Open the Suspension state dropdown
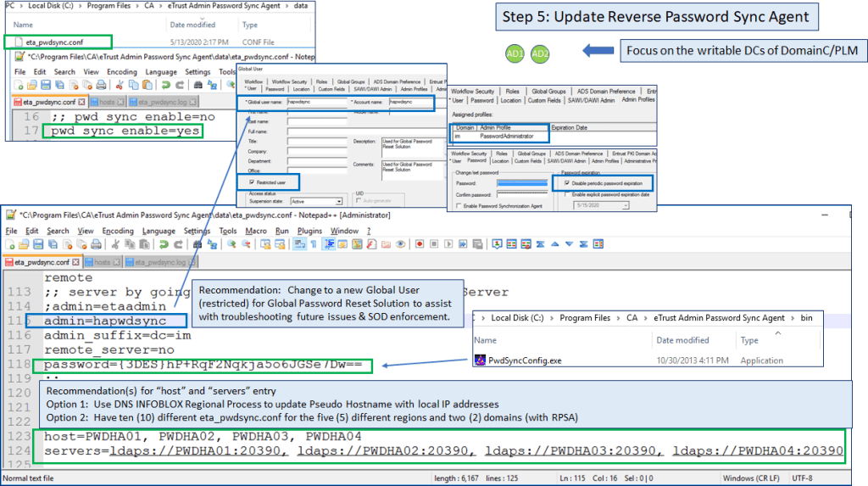This screenshot has height=486, width=868. (339, 201)
